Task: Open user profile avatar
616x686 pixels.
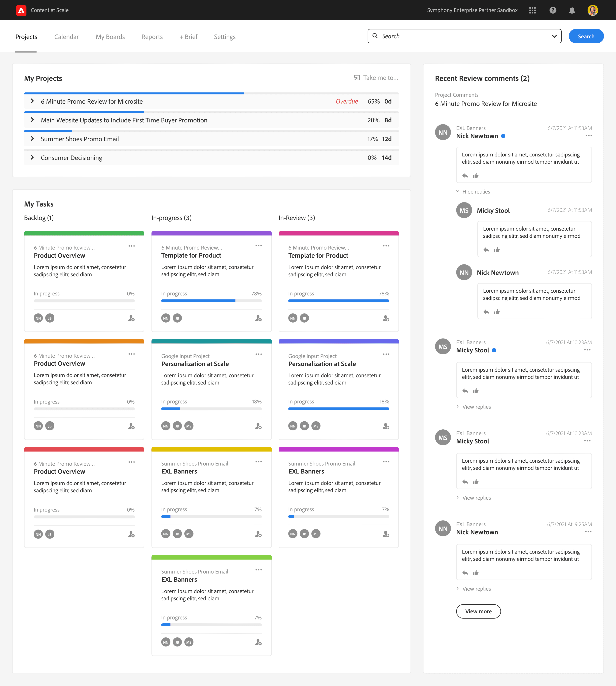Action: [593, 10]
